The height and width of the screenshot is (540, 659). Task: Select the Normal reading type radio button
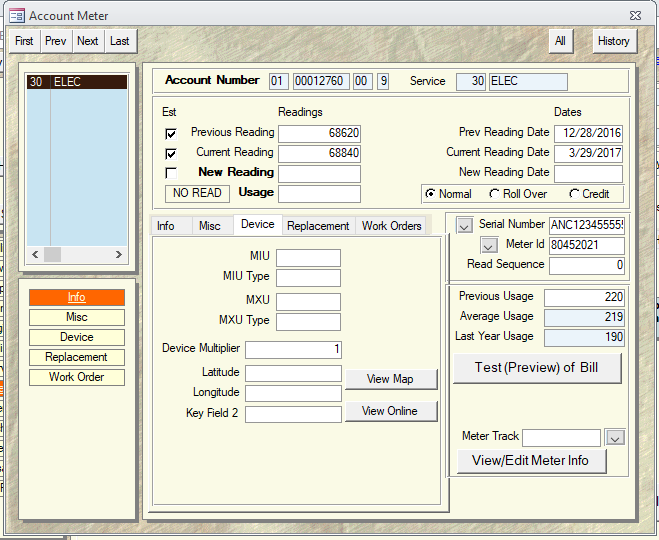click(x=430, y=194)
